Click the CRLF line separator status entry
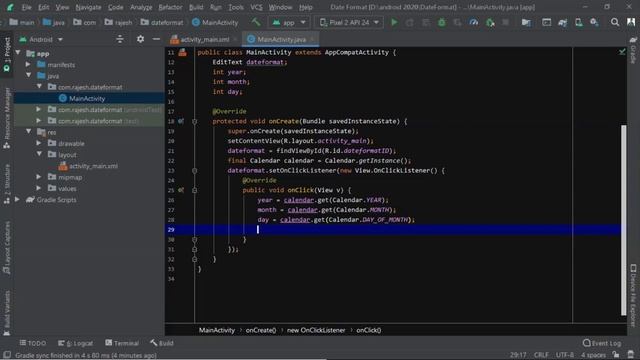The image size is (640, 360). pyautogui.click(x=541, y=355)
